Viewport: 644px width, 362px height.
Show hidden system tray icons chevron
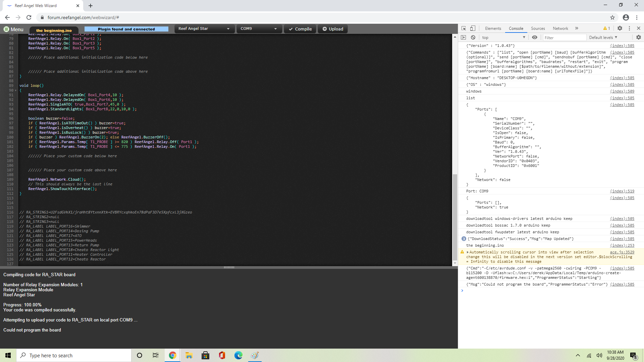point(578,355)
